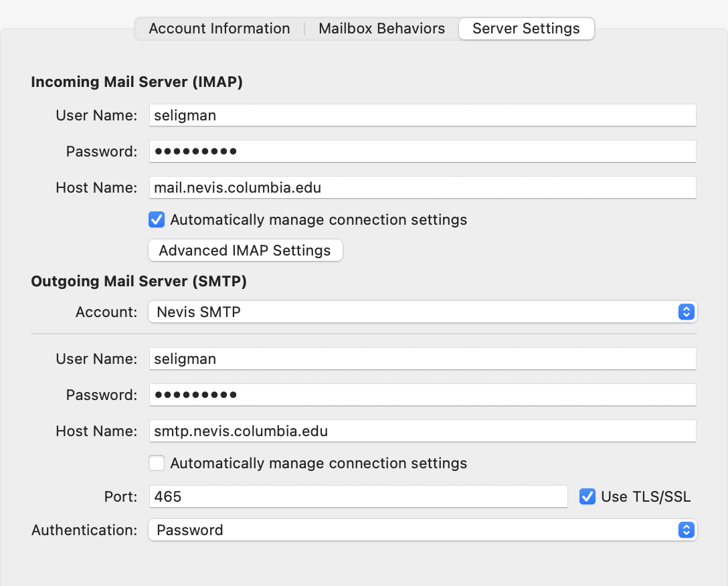Click the smtp.nevis.columbia.edu Host Name field
This screenshot has width=728, height=586.
pos(422,431)
